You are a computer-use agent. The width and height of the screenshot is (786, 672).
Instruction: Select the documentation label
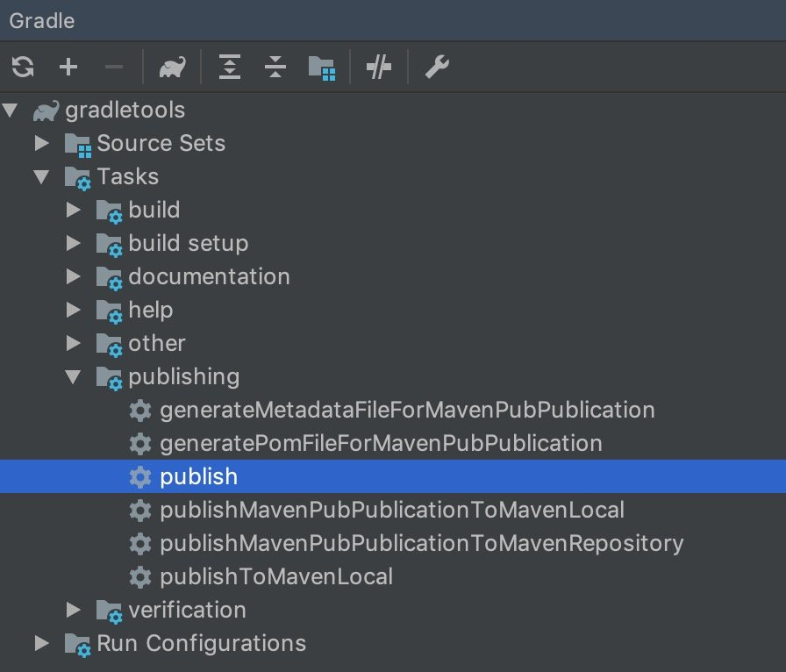point(209,276)
